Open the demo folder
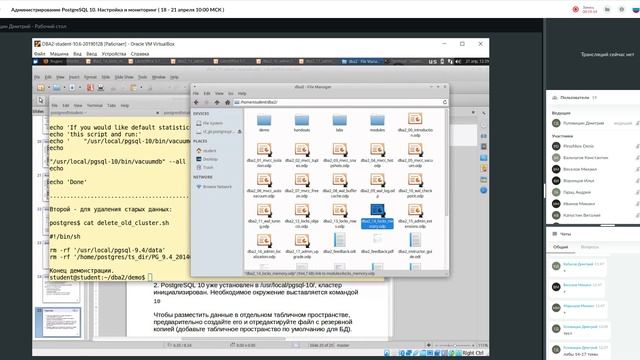The height and width of the screenshot is (360, 640). point(264,123)
